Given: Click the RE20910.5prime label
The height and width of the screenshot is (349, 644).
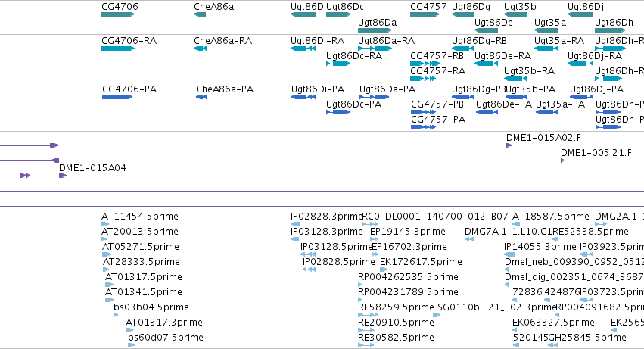Looking at the screenshot, I should [x=396, y=323].
